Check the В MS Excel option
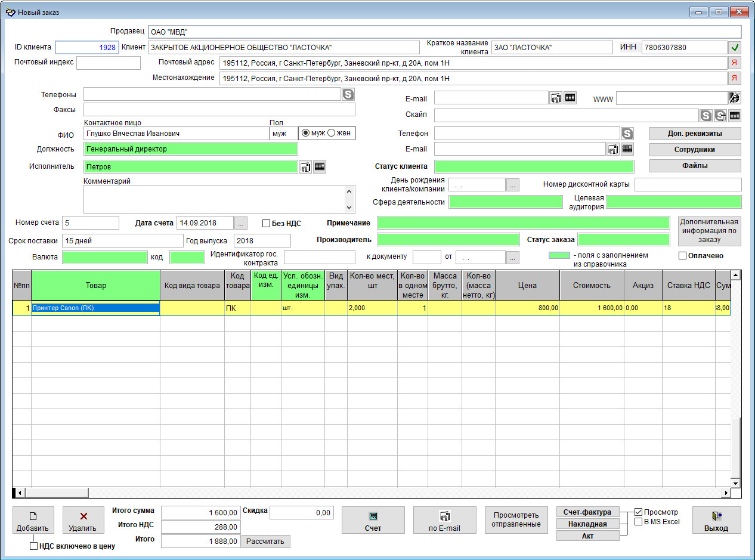The height and width of the screenshot is (560, 755). [639, 522]
